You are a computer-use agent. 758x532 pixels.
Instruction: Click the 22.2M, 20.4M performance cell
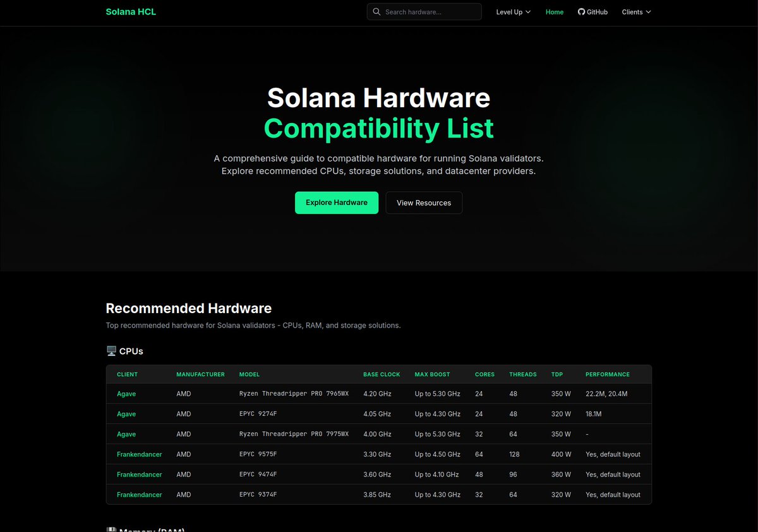click(x=606, y=394)
